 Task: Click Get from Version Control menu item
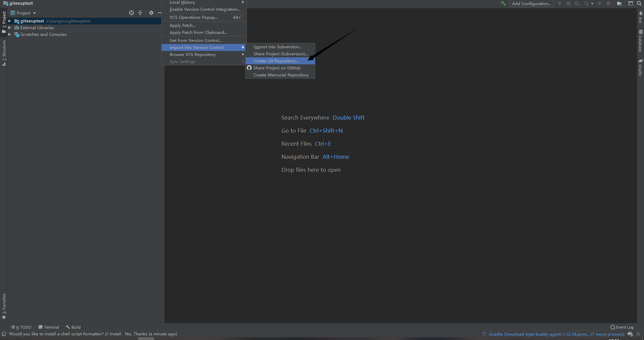point(204,40)
